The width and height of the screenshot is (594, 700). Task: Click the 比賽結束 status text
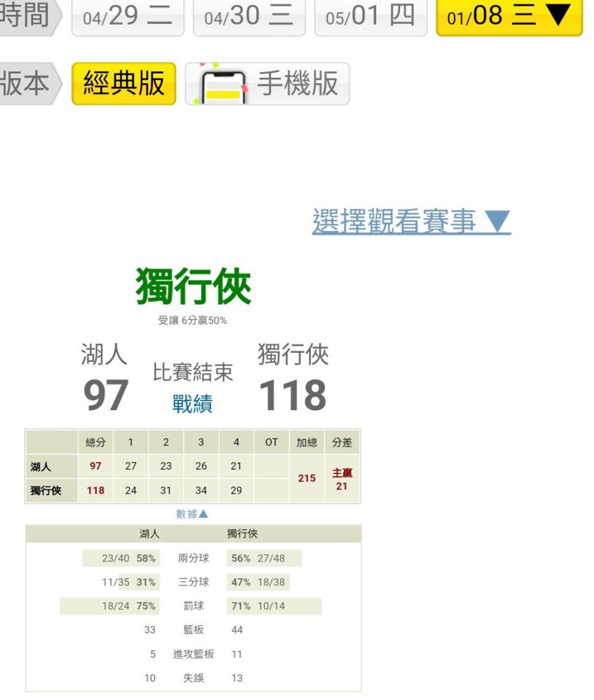193,372
